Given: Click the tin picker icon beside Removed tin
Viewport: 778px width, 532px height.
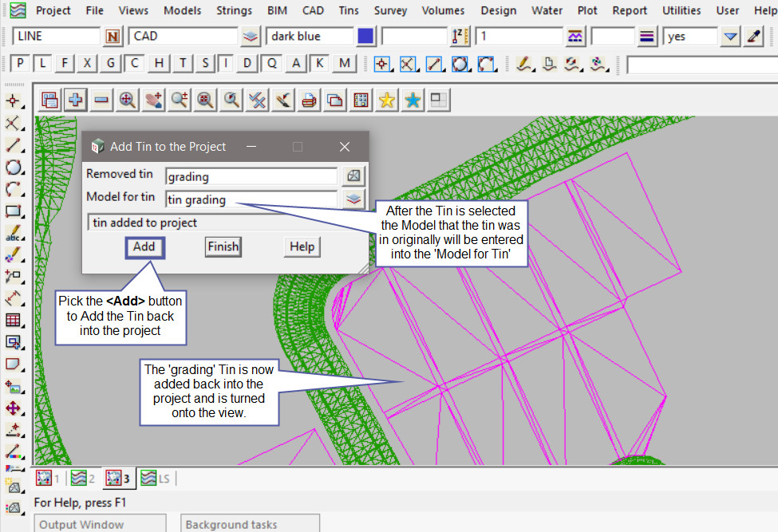Looking at the screenshot, I should (x=353, y=176).
